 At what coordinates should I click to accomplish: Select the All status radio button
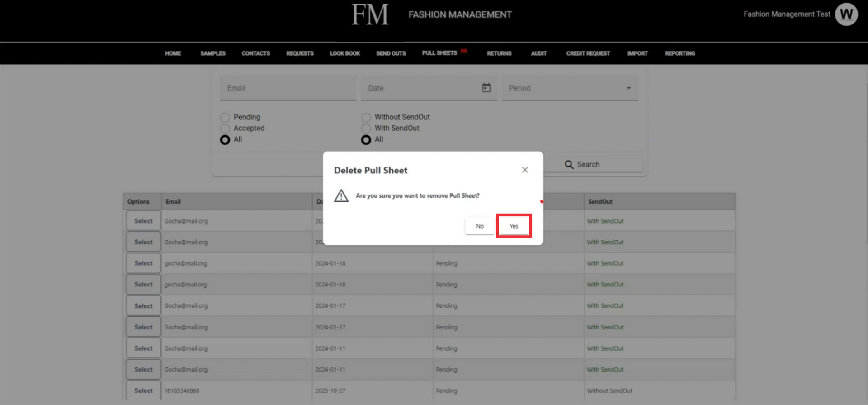pos(225,140)
